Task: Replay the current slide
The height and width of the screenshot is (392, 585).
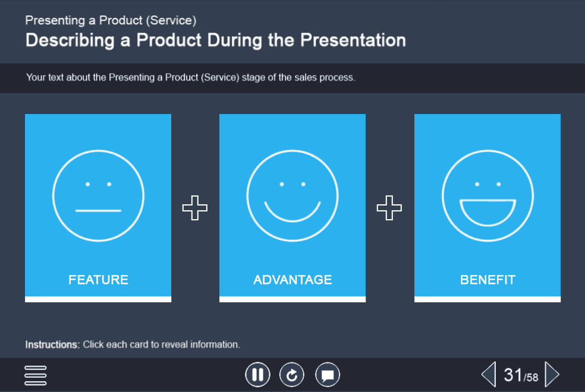Action: [292, 375]
